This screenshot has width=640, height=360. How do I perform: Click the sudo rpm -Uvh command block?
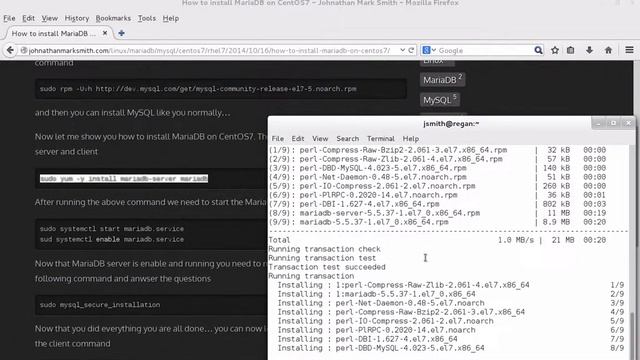coord(221,89)
